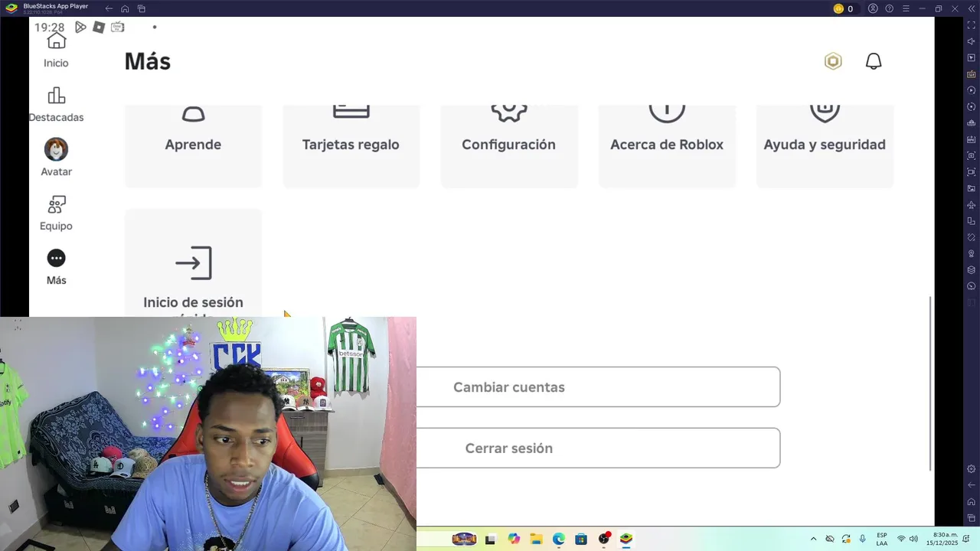This screenshot has width=980, height=551.
Task: Go to Inicio in Roblox sidebar
Action: tap(56, 51)
